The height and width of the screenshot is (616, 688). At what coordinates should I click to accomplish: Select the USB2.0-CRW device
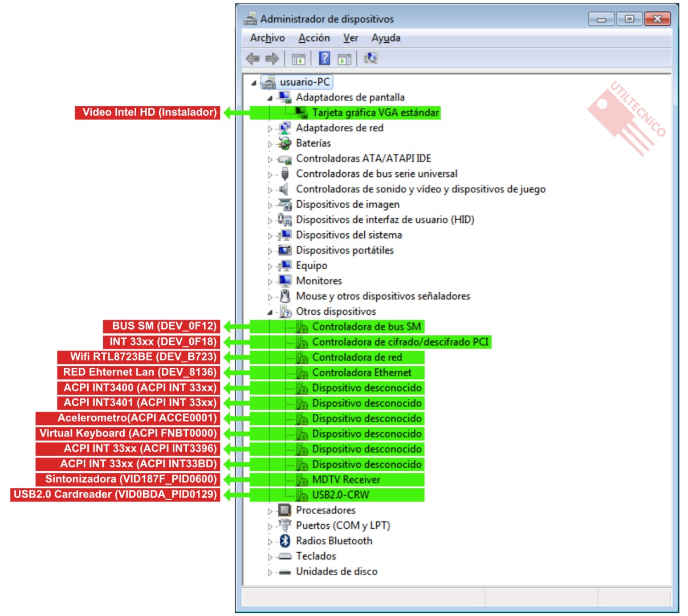tap(340, 495)
